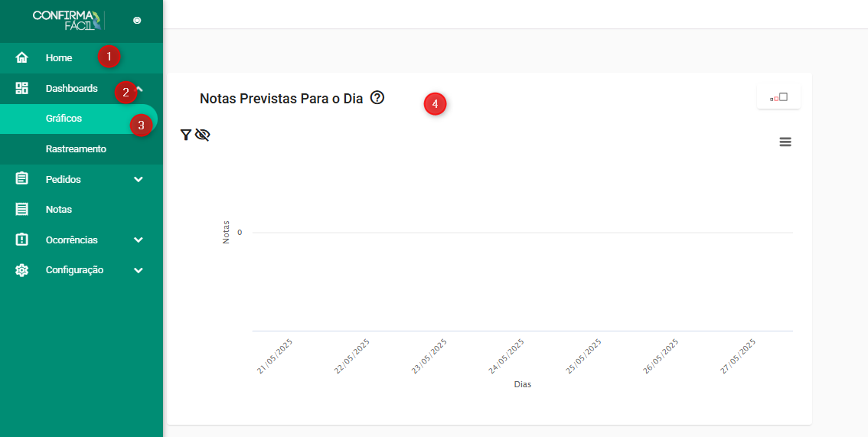Open the Notas page
868x437 pixels.
59,209
